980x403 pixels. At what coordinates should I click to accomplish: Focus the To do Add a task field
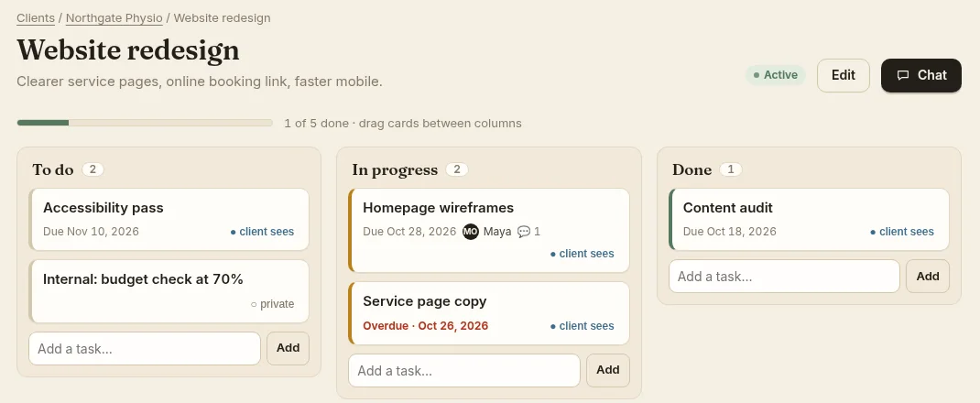pyautogui.click(x=145, y=349)
